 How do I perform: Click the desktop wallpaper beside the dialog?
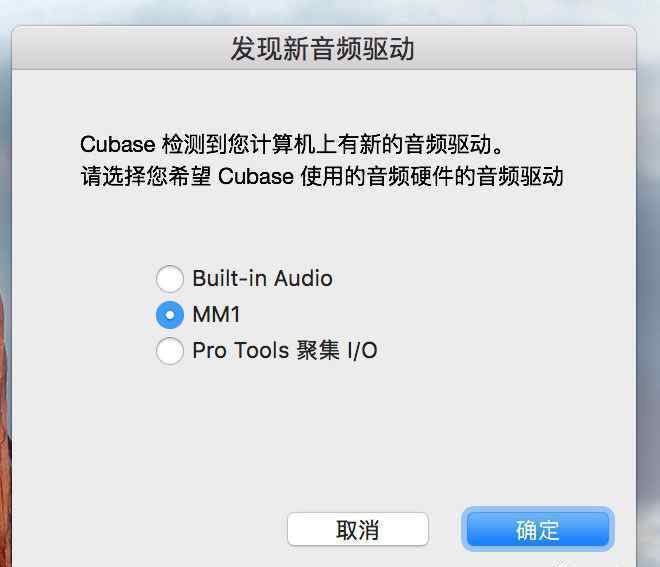pyautogui.click(x=648, y=253)
